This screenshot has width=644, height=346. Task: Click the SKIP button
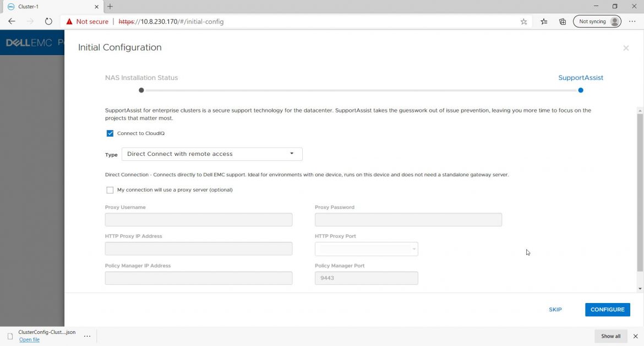tap(555, 310)
